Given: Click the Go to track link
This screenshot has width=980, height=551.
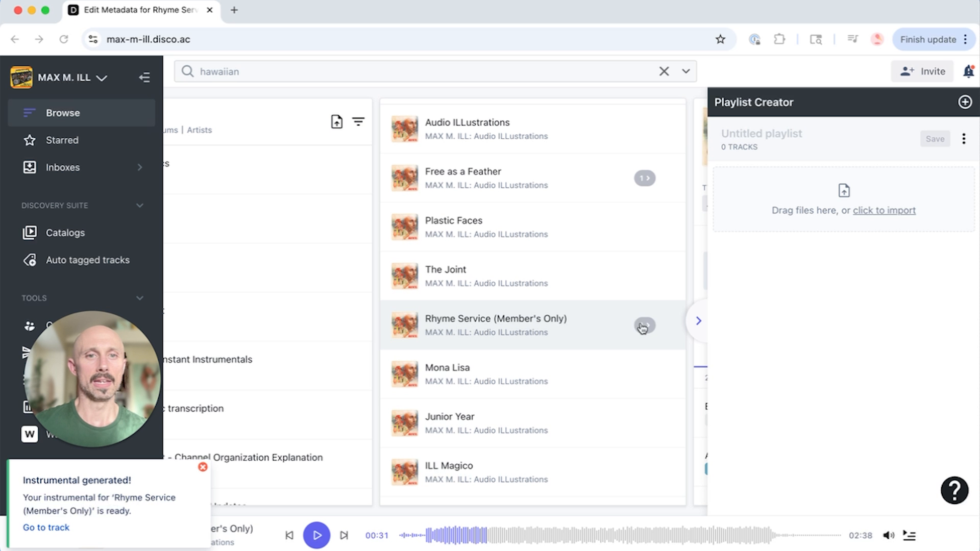Looking at the screenshot, I should click(45, 527).
